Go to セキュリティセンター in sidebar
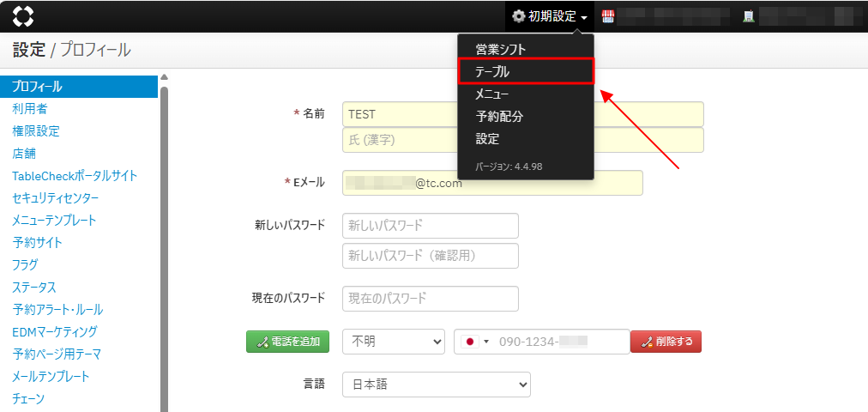 [x=55, y=198]
